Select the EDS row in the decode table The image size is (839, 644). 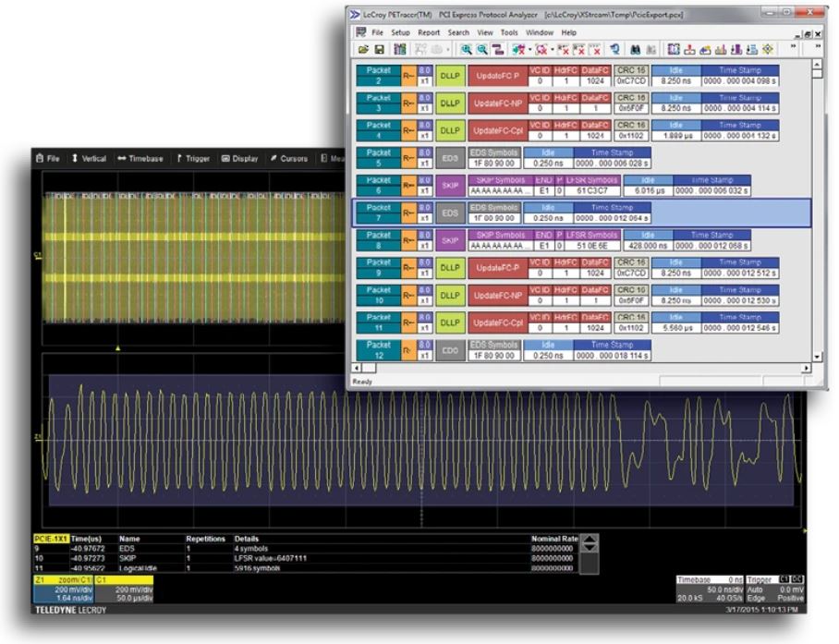tap(306, 548)
